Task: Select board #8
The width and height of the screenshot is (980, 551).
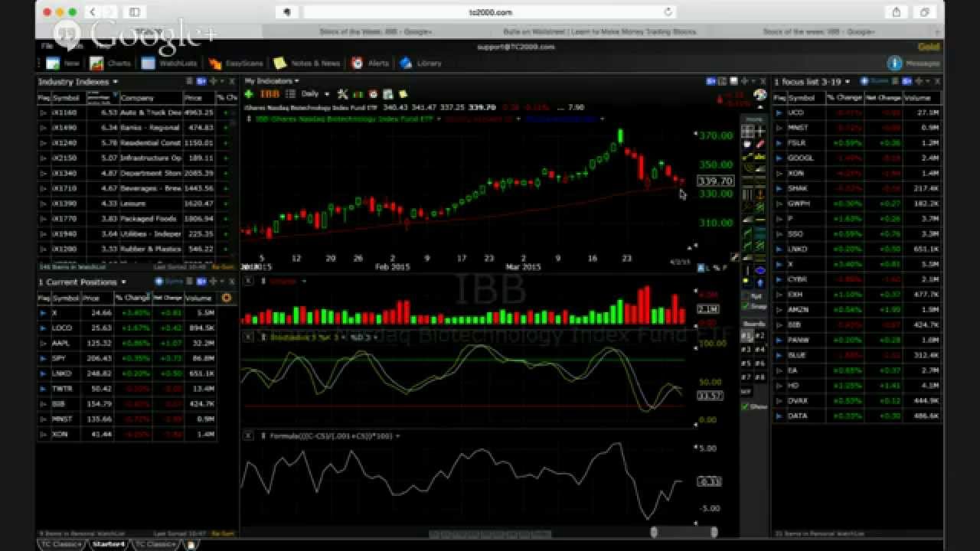Action: [760, 377]
